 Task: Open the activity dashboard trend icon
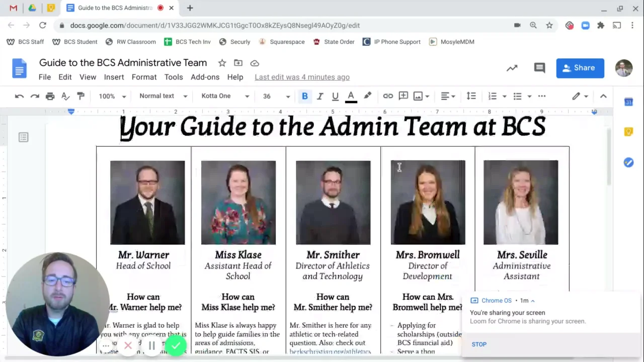[512, 68]
